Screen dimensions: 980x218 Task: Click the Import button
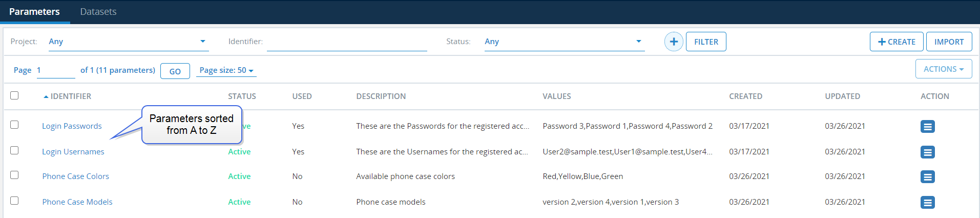click(949, 42)
